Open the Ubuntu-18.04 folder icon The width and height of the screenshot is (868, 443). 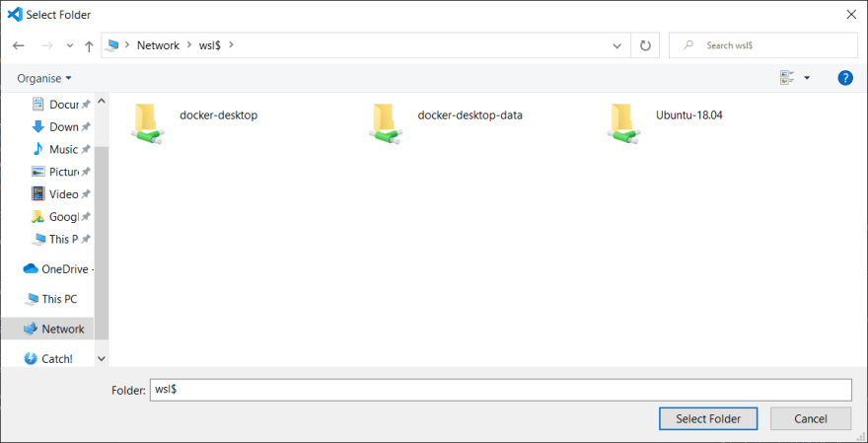(623, 124)
